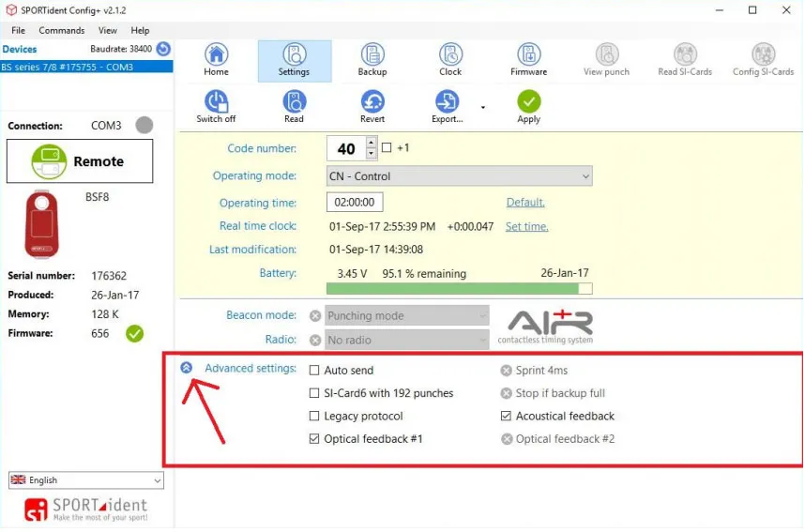Open the Help menu
The width and height of the screenshot is (805, 532).
140,31
